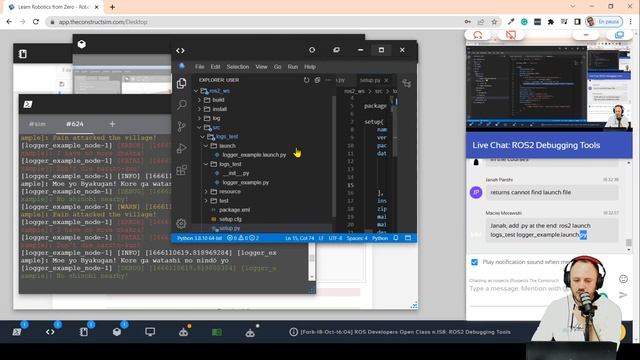The height and width of the screenshot is (360, 640).
Task: Click the red disabled screen-share icon
Action: (511, 35)
